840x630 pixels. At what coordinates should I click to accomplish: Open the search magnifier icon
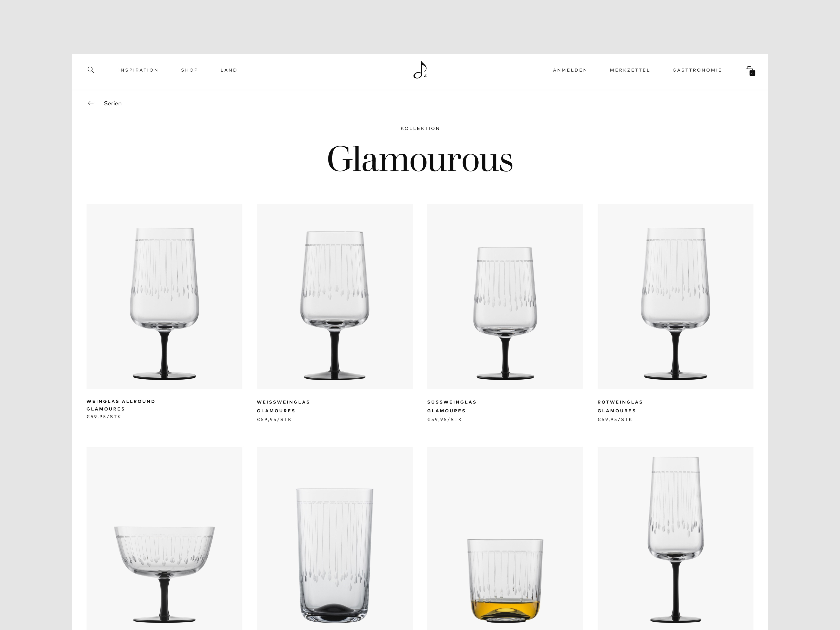pyautogui.click(x=91, y=70)
